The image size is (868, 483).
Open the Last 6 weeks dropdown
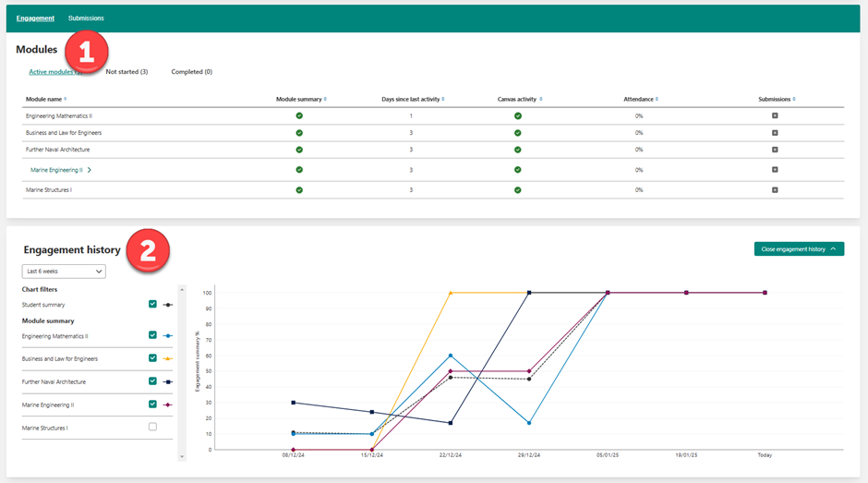pyautogui.click(x=64, y=272)
